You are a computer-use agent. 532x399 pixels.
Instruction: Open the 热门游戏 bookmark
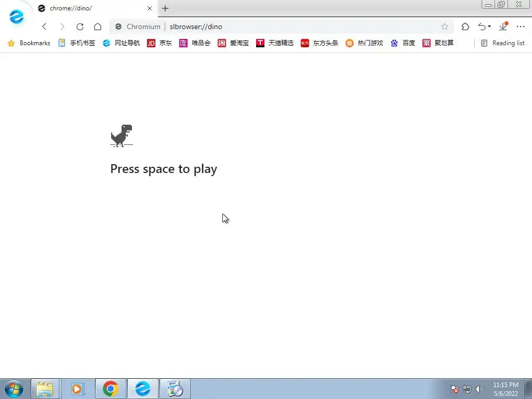(x=364, y=43)
